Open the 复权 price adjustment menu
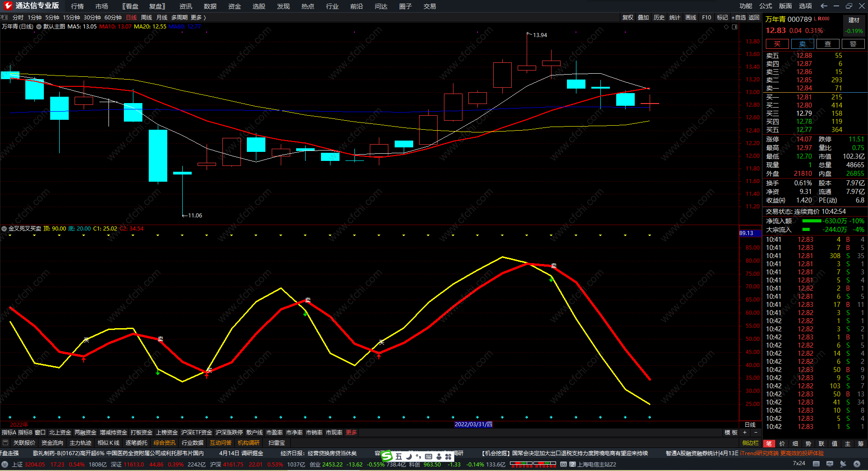 (x=628, y=18)
